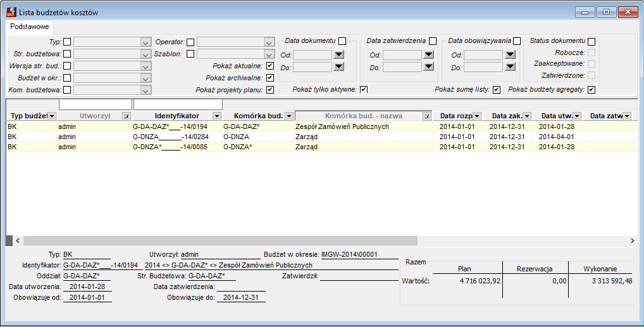
Task: Open the Budżet w okr. dropdown
Action: (x=146, y=78)
